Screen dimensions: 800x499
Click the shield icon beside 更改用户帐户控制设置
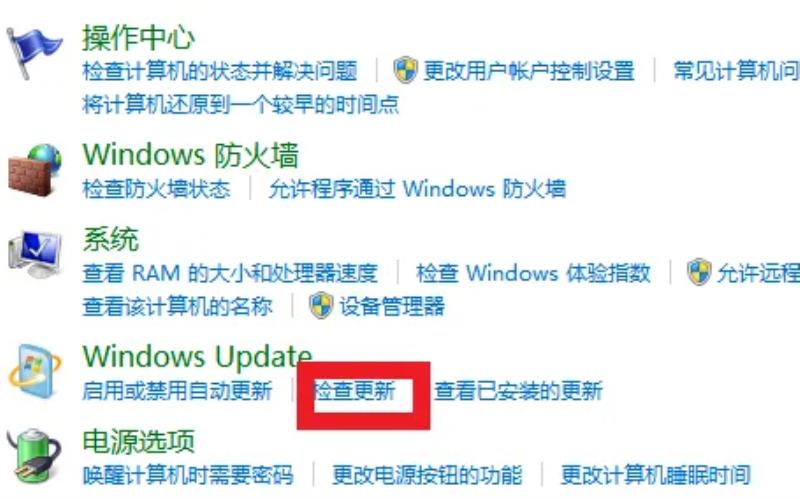tap(406, 69)
